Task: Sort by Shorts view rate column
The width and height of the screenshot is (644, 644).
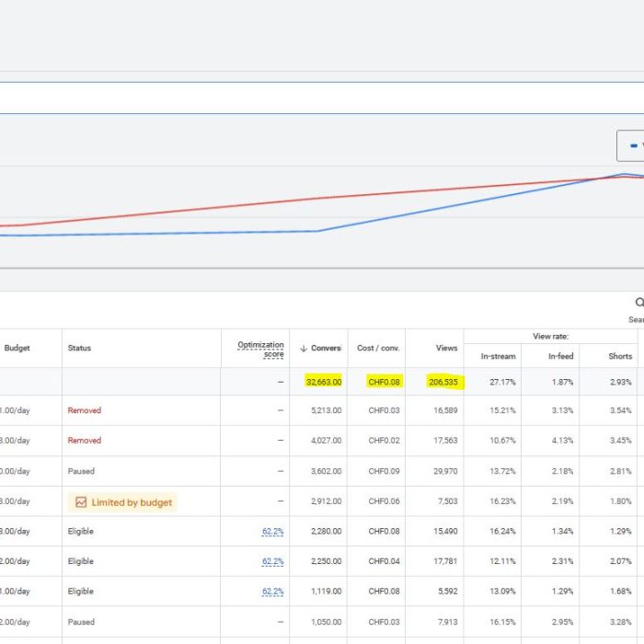Action: [620, 356]
